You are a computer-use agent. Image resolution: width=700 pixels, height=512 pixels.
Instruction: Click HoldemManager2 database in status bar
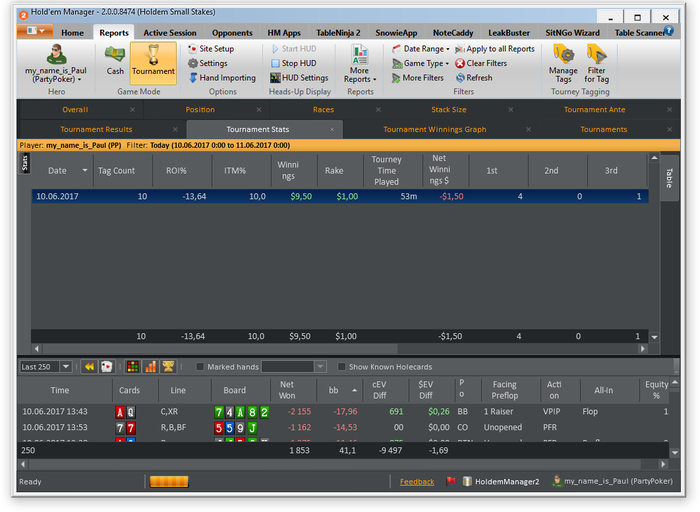pyautogui.click(x=501, y=481)
